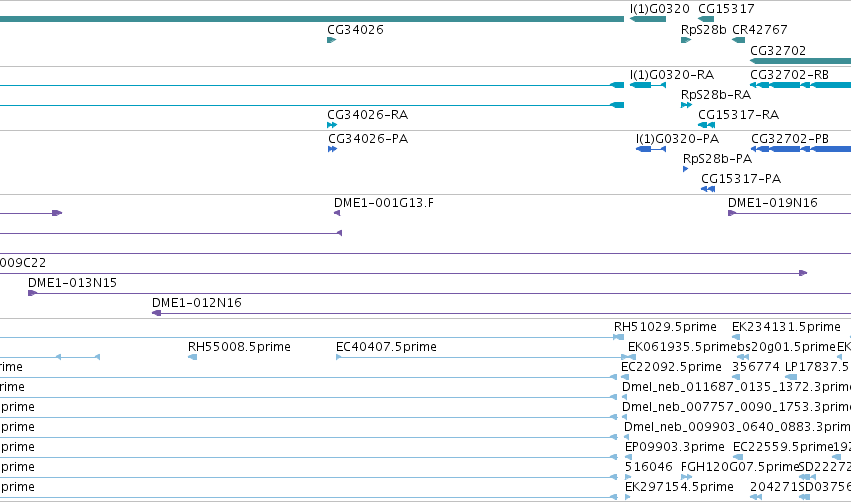Click the EK061935.5prime EST label
Screen dimensions: 851x502
point(682,347)
